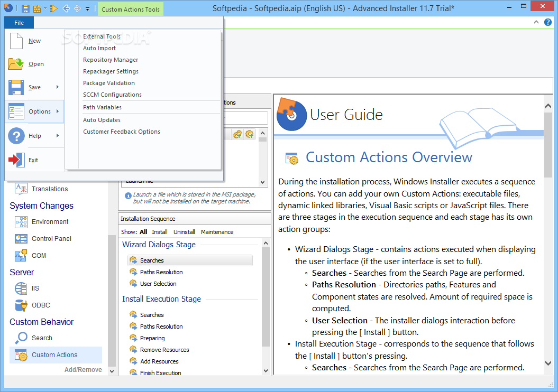Click the Environment icon in left pane
This screenshot has width=558, height=392.
pos(21,222)
